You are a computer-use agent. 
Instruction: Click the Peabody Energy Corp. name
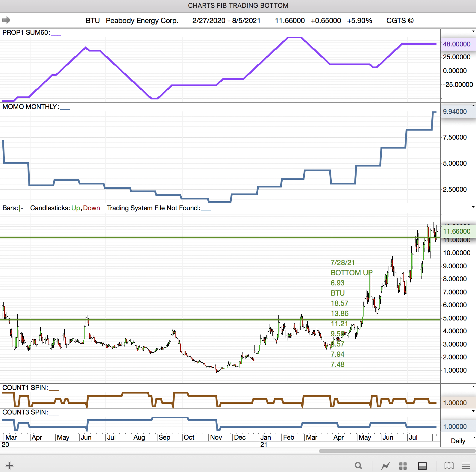(x=142, y=21)
